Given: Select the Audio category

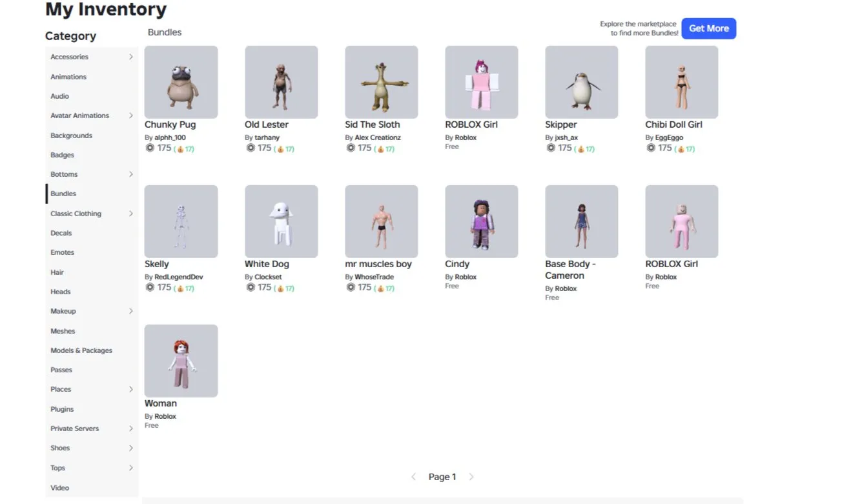Looking at the screenshot, I should pyautogui.click(x=60, y=96).
